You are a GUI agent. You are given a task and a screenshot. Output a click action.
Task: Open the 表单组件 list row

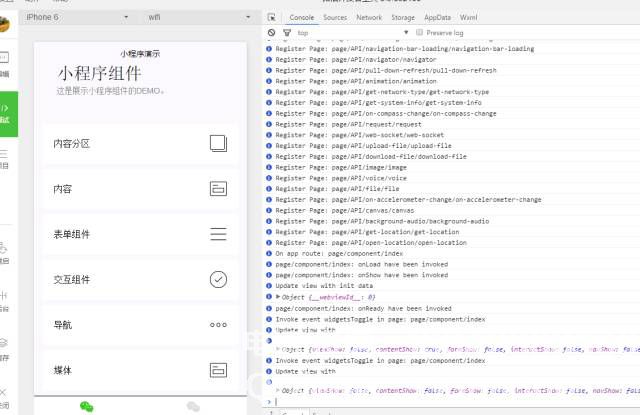pos(140,234)
